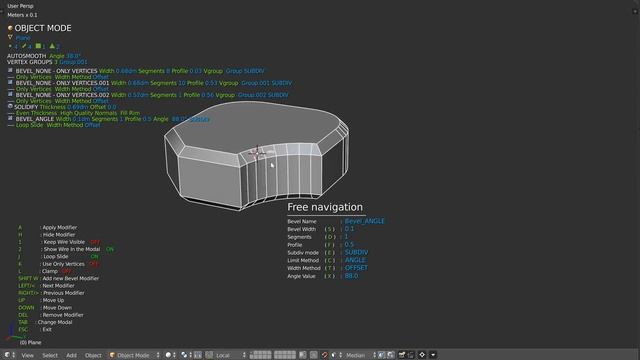Select a layer in the second layer block

(x=284, y=355)
